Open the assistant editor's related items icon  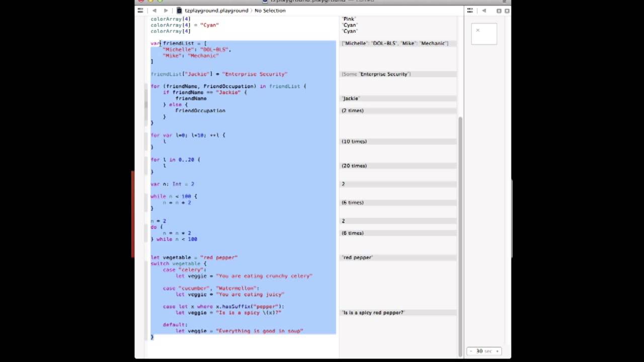point(469,10)
